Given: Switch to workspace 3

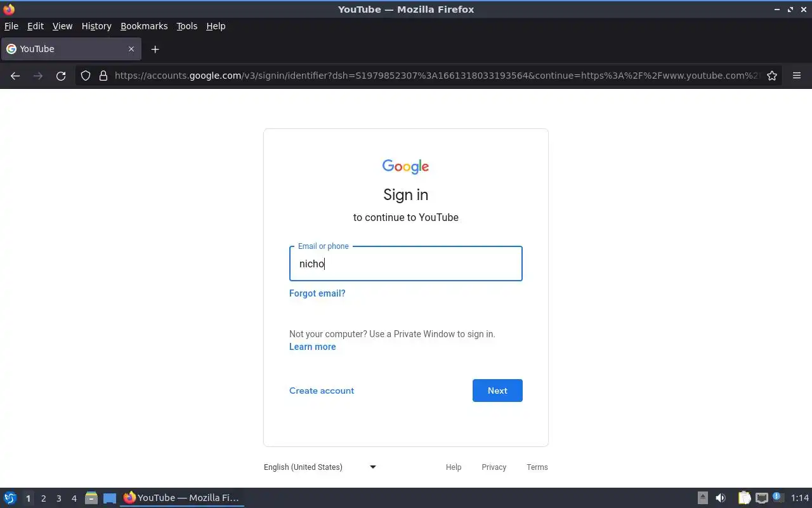Looking at the screenshot, I should [58, 498].
